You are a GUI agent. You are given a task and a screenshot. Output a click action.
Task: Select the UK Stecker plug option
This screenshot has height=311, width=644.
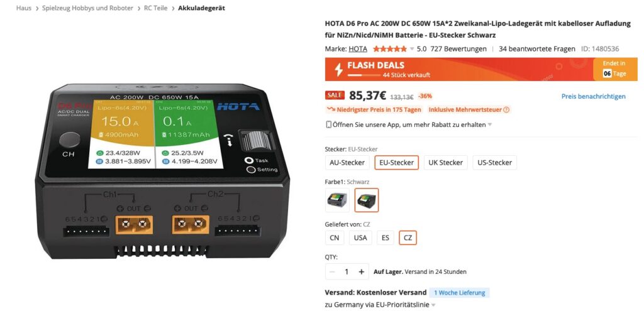tap(446, 163)
